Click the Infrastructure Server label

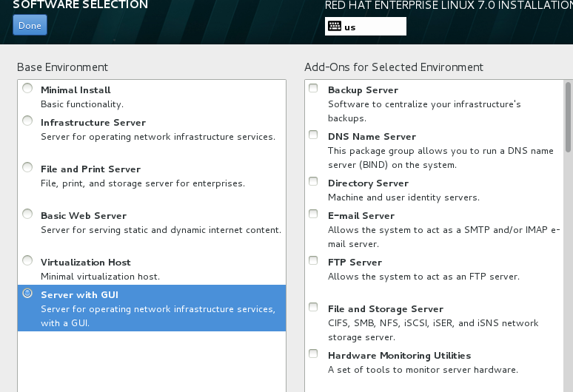(x=93, y=123)
